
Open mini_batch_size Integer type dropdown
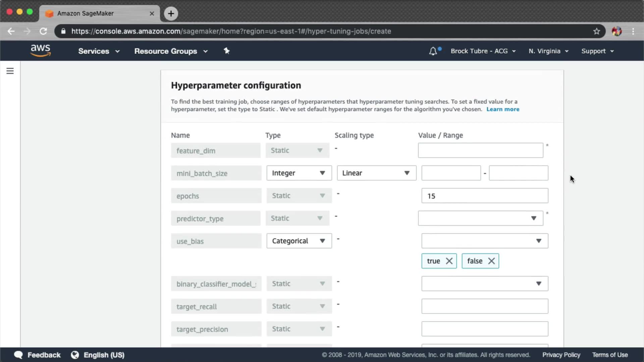299,173
